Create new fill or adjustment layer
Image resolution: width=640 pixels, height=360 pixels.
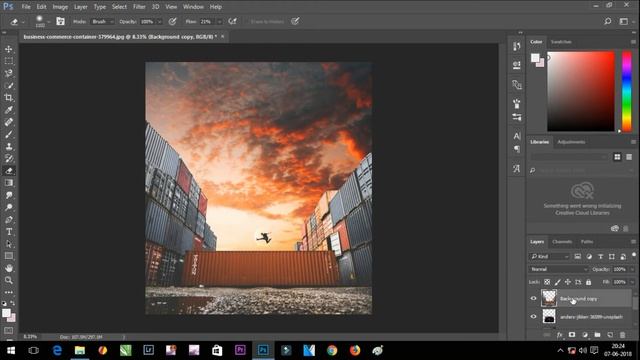coord(584,335)
